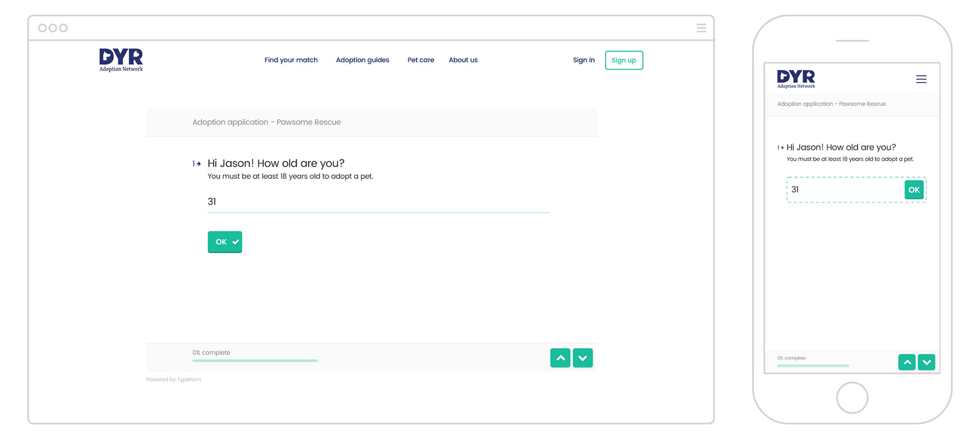Click the Powered by Typeform link
980x439 pixels.
[x=174, y=379]
